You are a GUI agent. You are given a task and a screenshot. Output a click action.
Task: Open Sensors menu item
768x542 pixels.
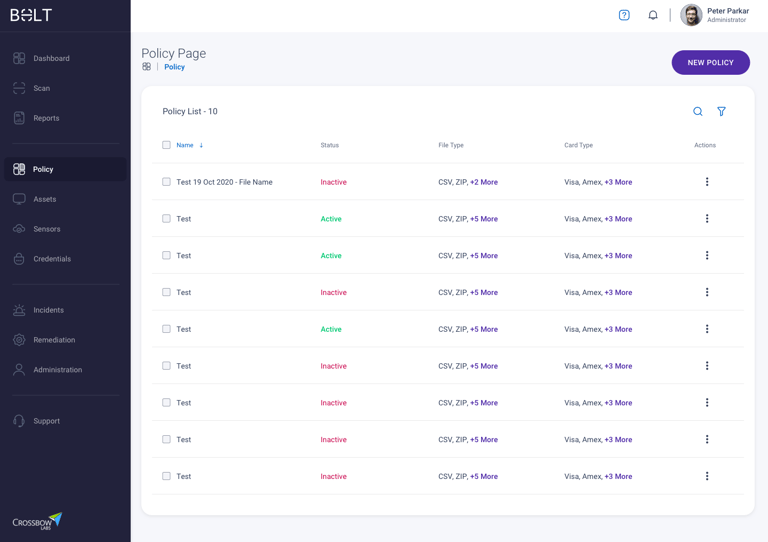point(47,229)
